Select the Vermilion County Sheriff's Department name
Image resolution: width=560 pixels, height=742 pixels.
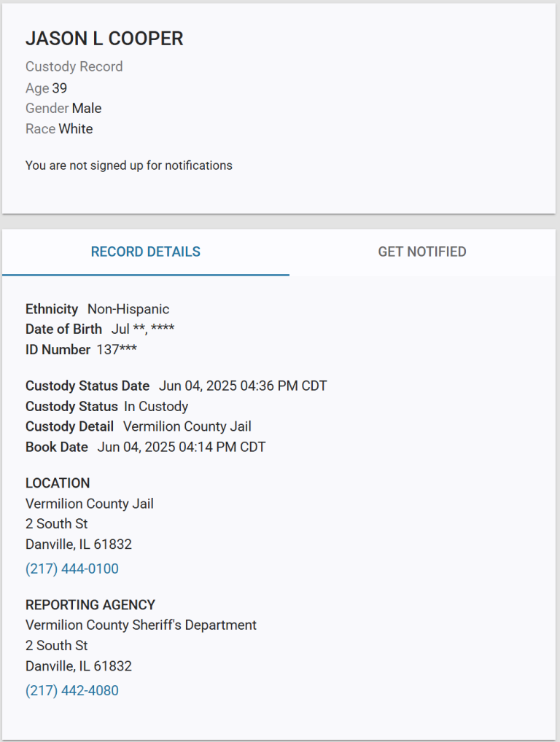tap(141, 625)
